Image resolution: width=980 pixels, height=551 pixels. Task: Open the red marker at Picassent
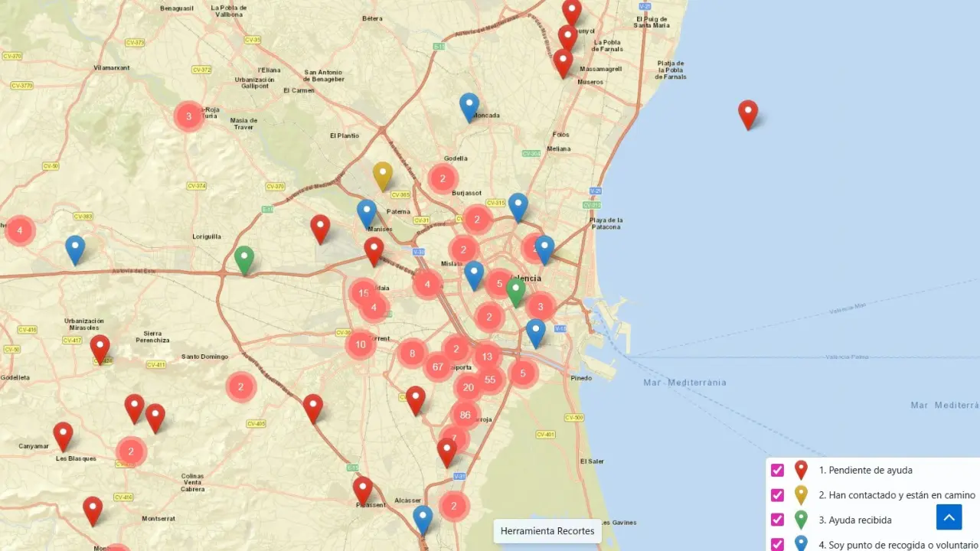[363, 490]
